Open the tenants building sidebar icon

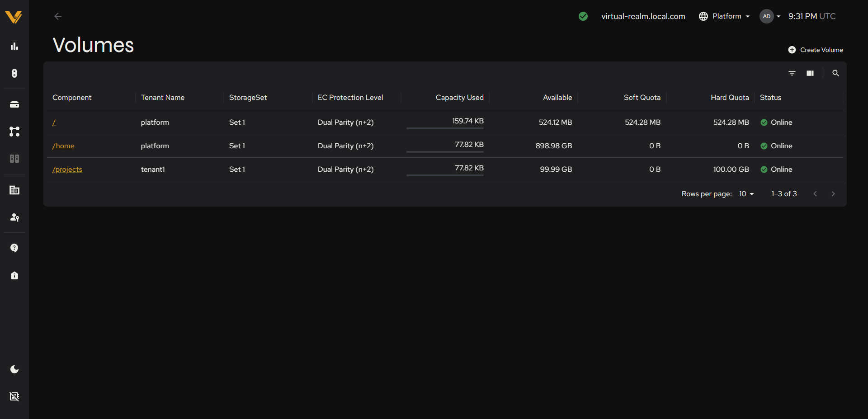pyautogui.click(x=14, y=190)
